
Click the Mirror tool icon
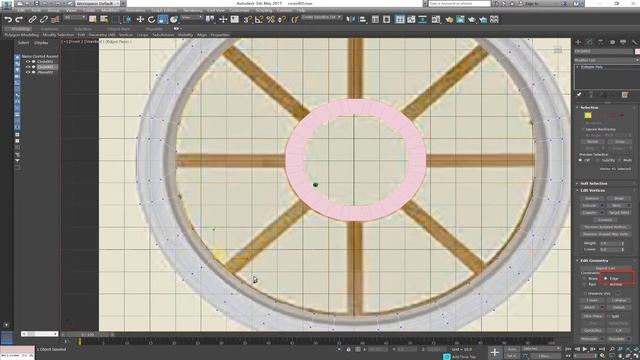(x=351, y=19)
